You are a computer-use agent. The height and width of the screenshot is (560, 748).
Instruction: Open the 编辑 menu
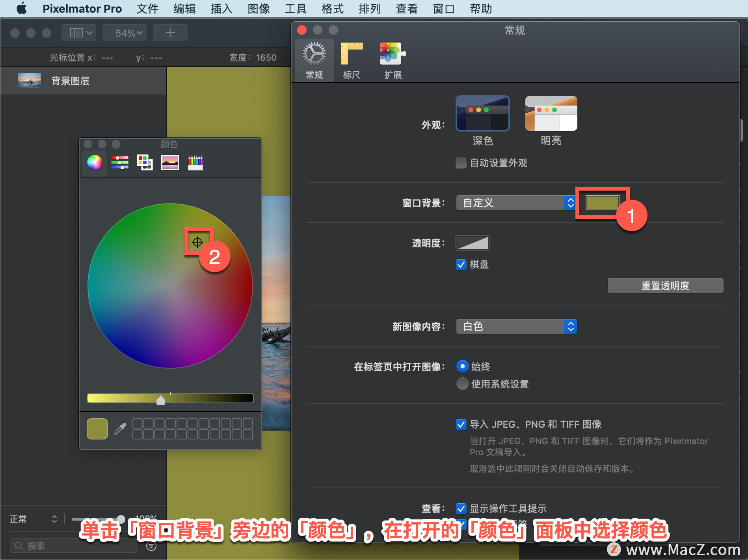click(184, 8)
